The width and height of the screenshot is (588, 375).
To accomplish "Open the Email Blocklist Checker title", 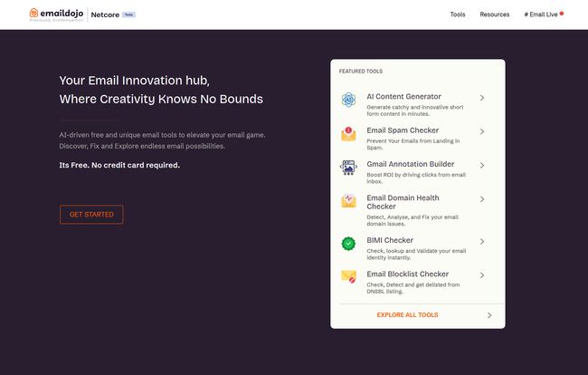I will [408, 274].
